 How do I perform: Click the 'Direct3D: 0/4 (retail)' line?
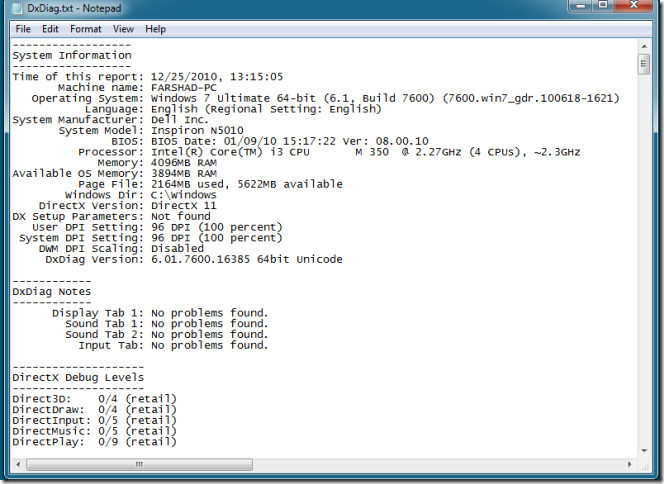click(x=94, y=399)
